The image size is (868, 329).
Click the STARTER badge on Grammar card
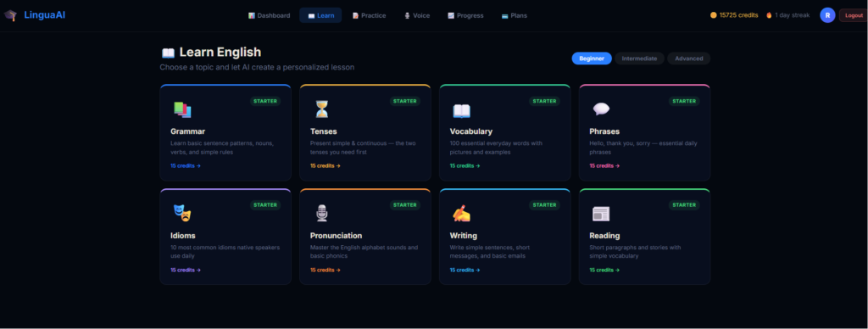[x=265, y=102]
